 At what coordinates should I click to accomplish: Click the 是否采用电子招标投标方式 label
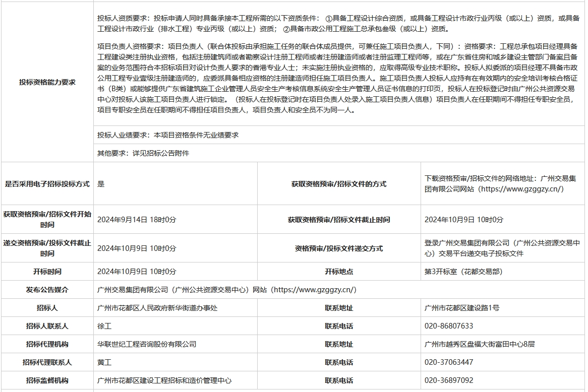(x=47, y=184)
